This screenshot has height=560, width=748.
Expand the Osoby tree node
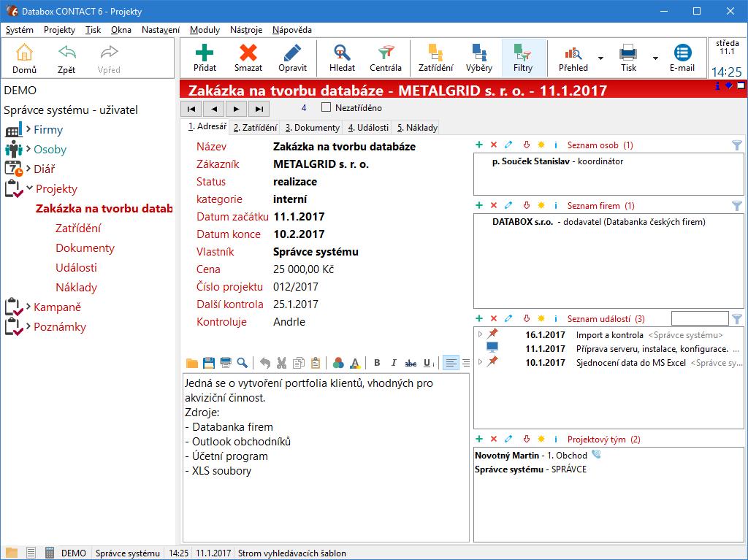click(29, 148)
